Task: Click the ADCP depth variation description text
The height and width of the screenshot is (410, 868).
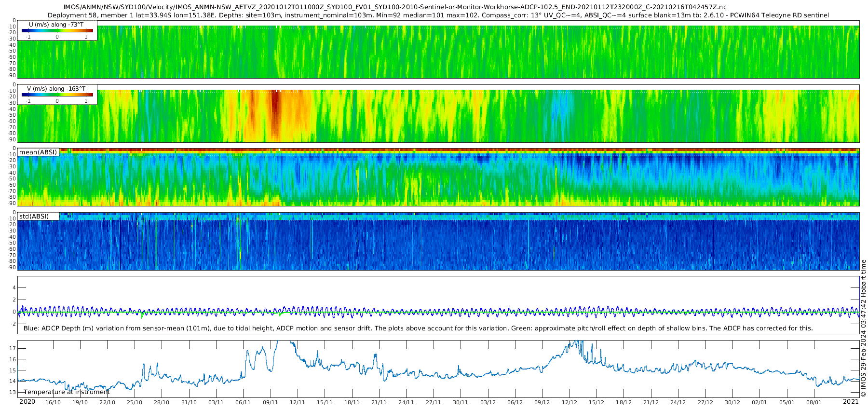Action: click(x=418, y=328)
